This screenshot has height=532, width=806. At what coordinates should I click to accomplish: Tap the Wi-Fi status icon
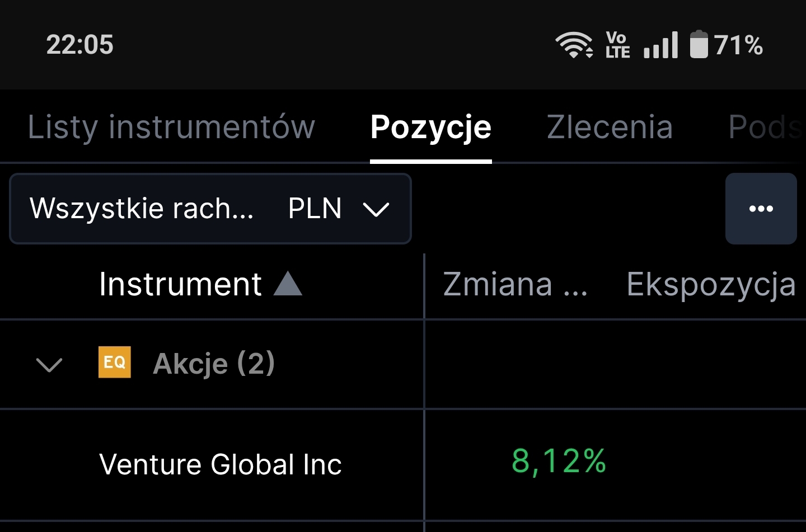click(x=573, y=45)
